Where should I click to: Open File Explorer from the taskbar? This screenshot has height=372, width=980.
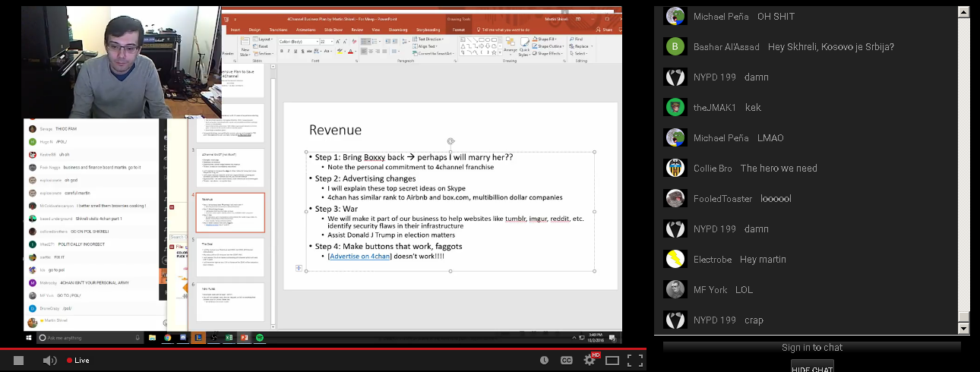click(152, 337)
